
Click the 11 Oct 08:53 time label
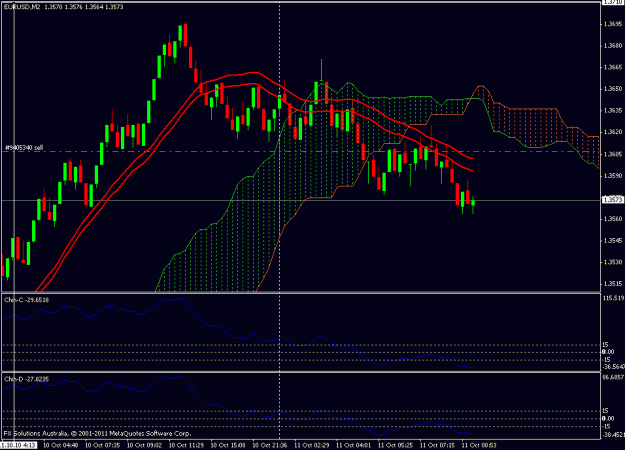click(x=479, y=445)
